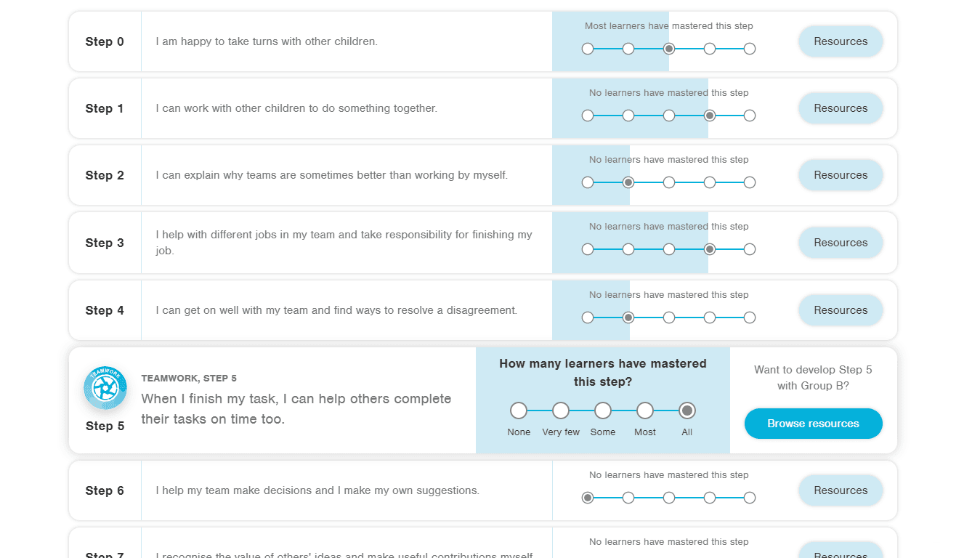Pick 'All' learners option for Step 5
This screenshot has width=980, height=558.
coord(687,411)
